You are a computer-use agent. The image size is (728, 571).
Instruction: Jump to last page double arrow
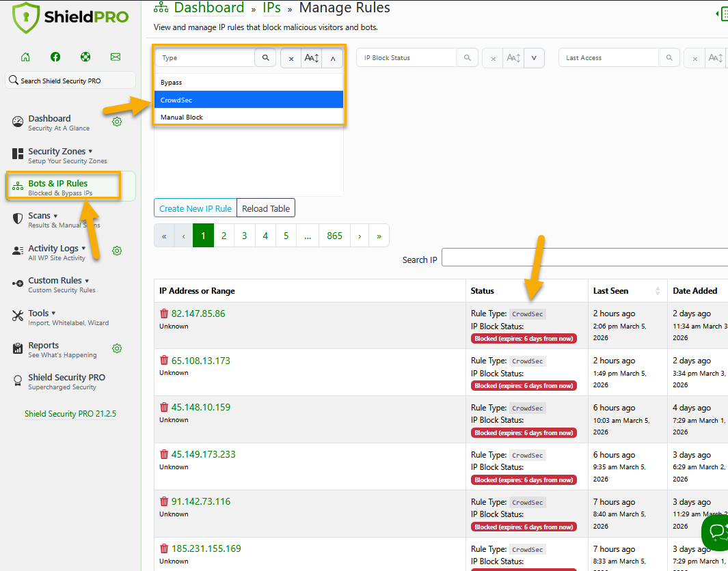tap(379, 236)
